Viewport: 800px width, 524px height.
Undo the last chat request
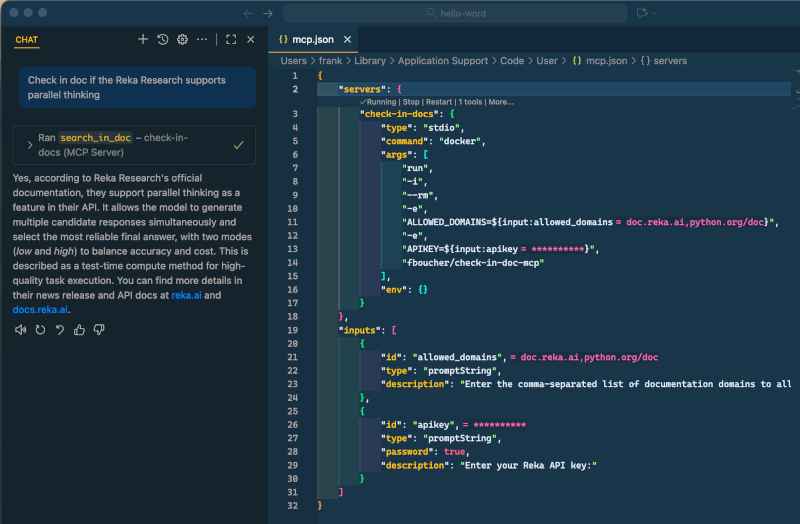(x=60, y=330)
